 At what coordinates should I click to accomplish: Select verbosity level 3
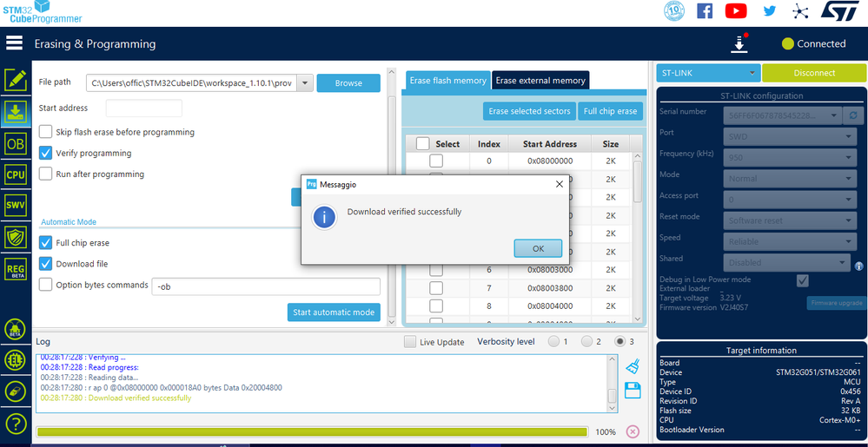[620, 341]
